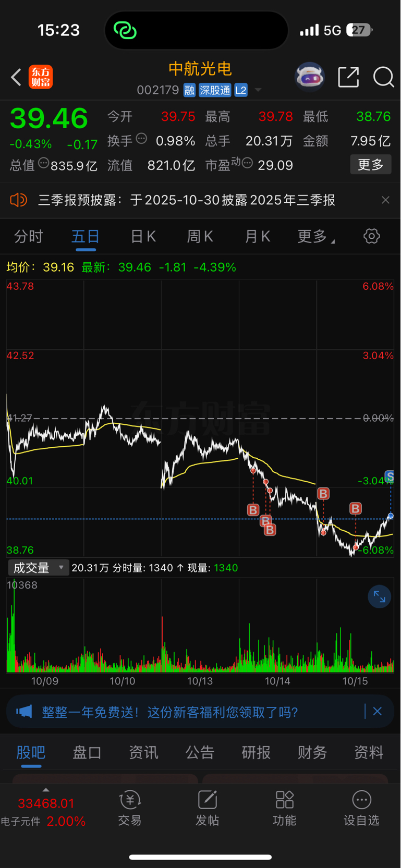Image resolution: width=401 pixels, height=868 pixels.
Task: Switch to the 日K chart tab
Action: click(x=143, y=237)
